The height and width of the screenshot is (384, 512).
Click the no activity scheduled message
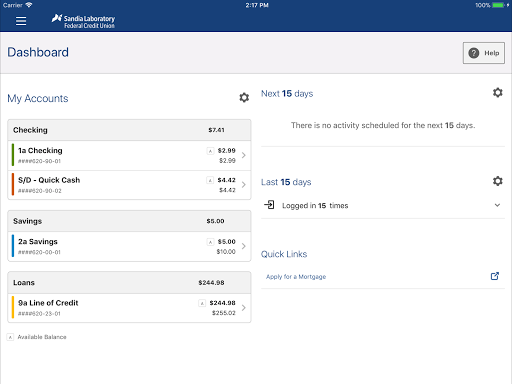pos(383,125)
